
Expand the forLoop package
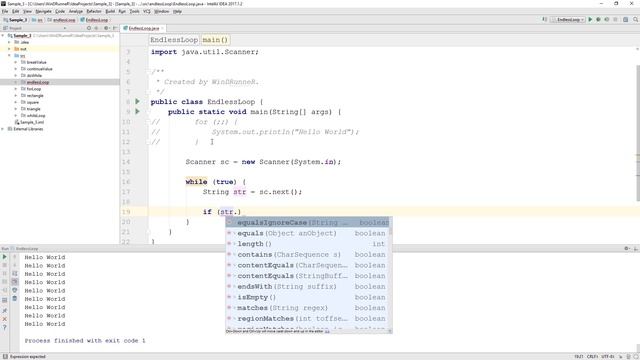[16, 89]
